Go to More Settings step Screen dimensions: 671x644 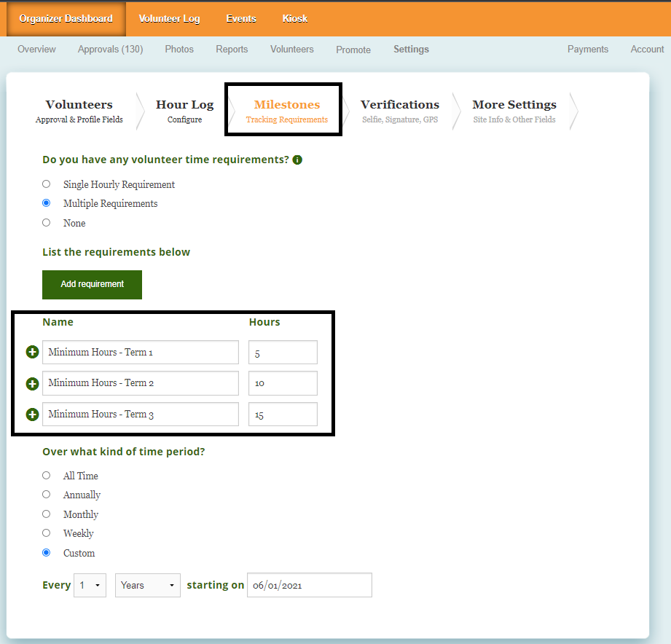[514, 111]
